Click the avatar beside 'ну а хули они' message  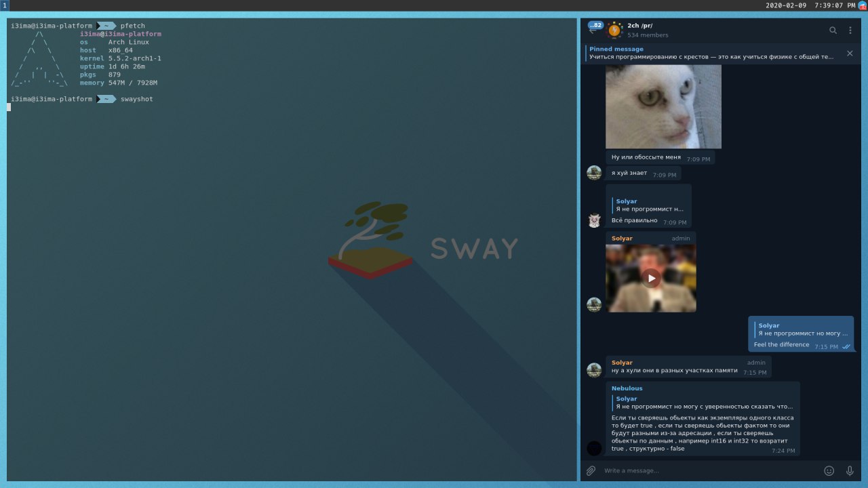click(594, 370)
